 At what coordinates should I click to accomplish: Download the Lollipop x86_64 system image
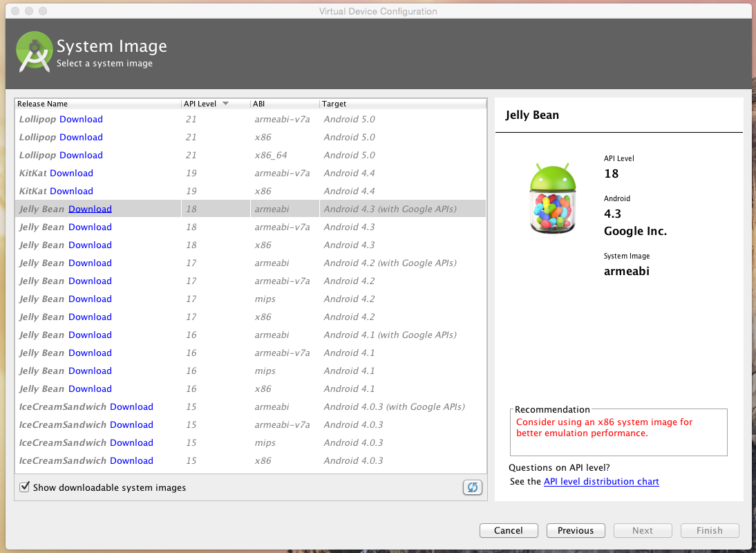click(x=81, y=155)
